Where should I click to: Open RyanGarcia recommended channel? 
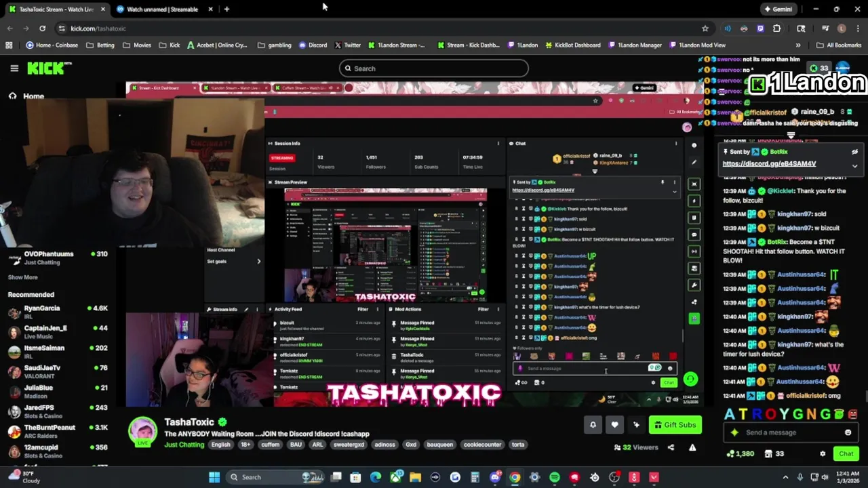coord(58,312)
